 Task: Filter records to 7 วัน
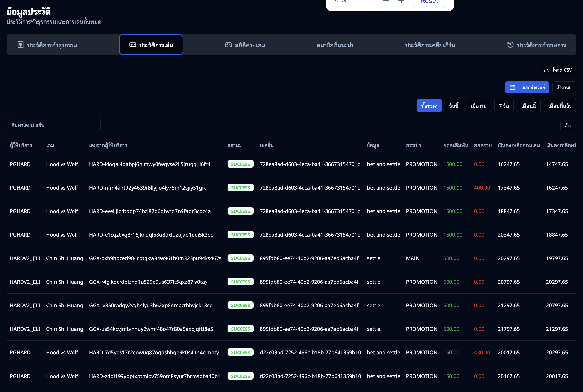504,106
